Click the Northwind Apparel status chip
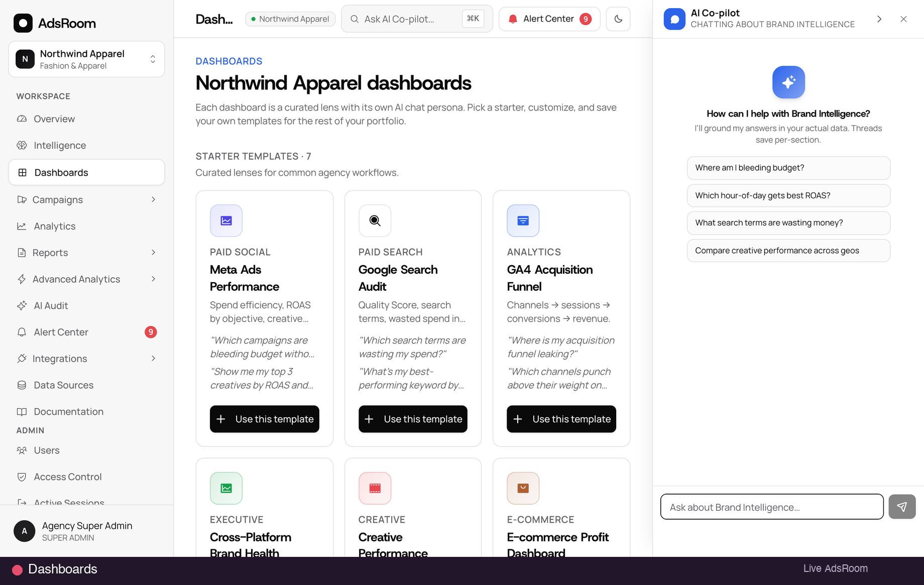The height and width of the screenshot is (585, 924). [290, 19]
